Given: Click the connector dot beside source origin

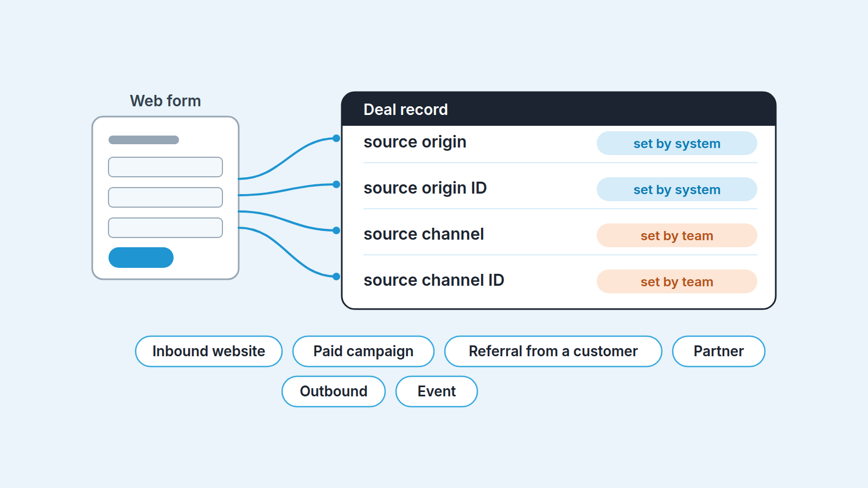Looking at the screenshot, I should (336, 138).
